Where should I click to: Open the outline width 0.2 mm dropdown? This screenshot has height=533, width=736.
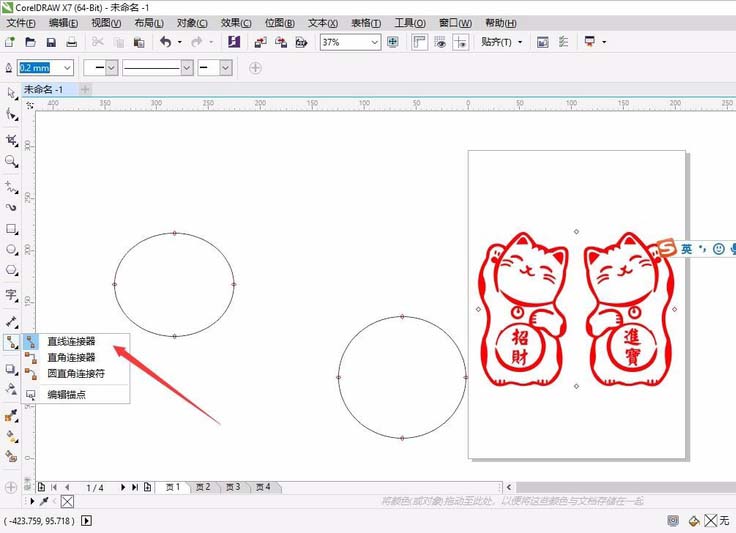point(68,68)
